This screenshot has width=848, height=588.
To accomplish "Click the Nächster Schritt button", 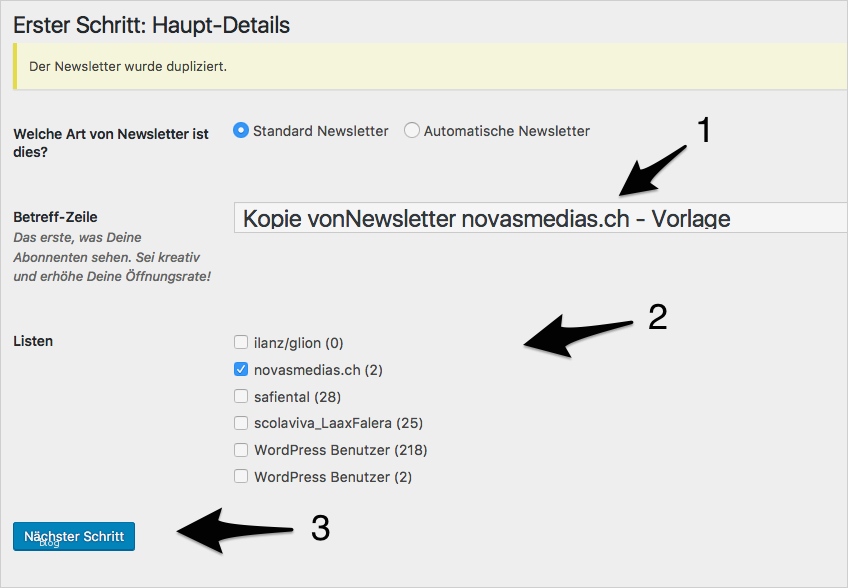I will (x=74, y=536).
